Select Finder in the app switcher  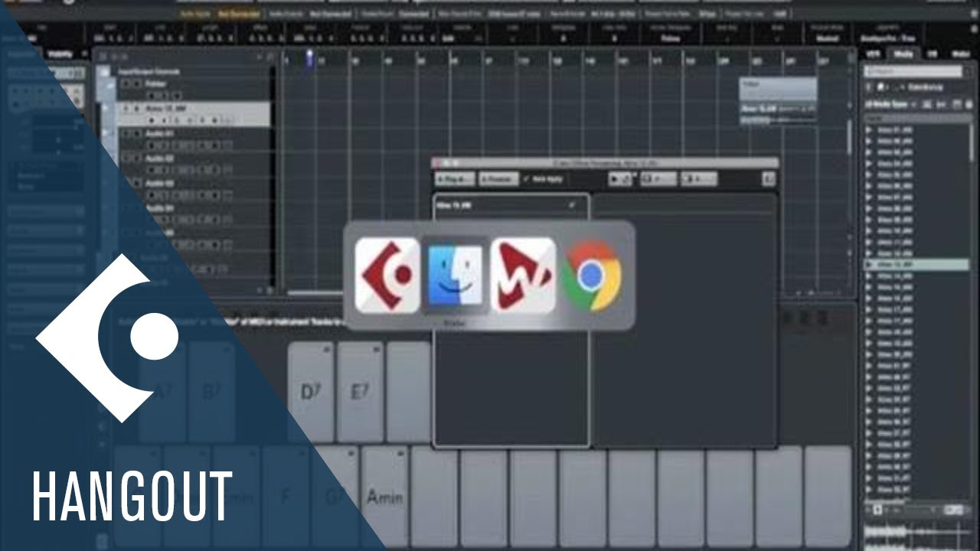coord(455,275)
